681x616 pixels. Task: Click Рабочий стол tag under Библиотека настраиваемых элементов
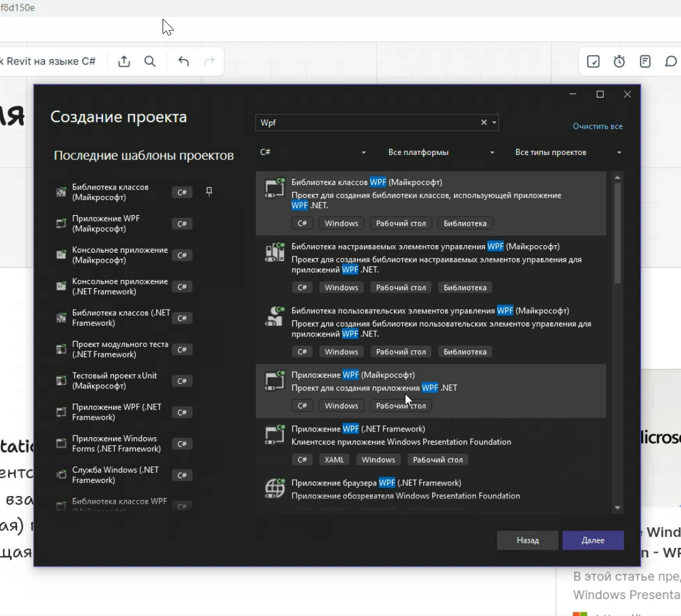pyautogui.click(x=401, y=288)
